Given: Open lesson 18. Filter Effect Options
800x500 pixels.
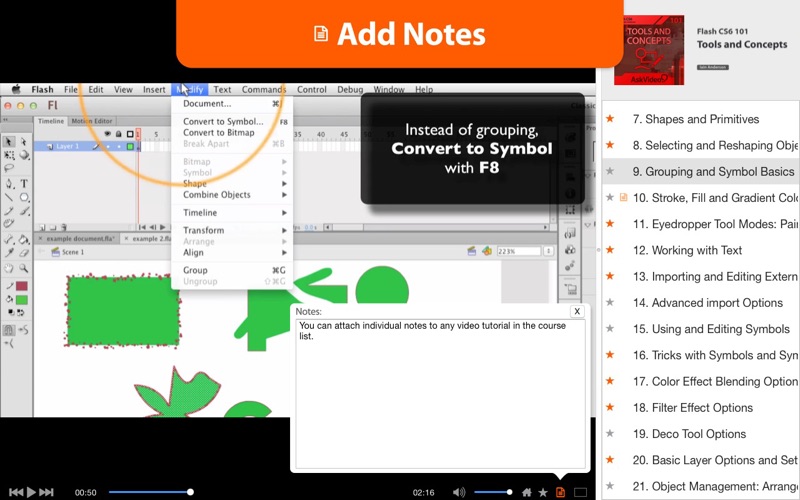Looking at the screenshot, I should point(693,408).
